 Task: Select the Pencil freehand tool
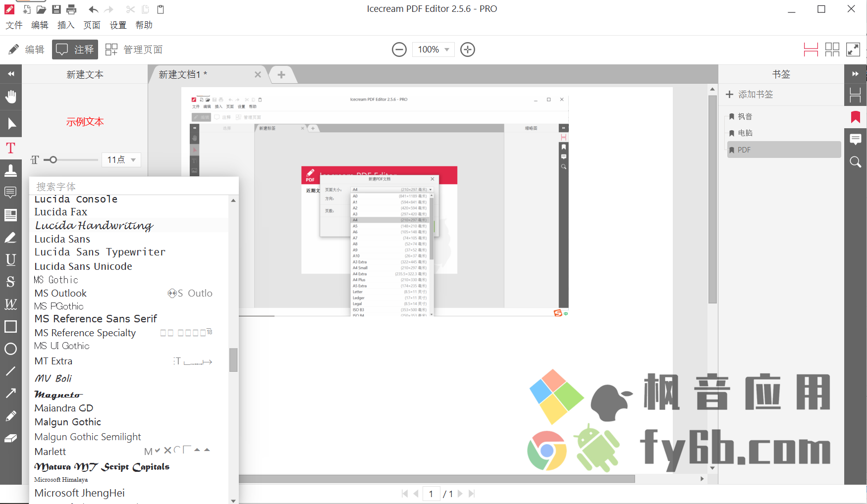point(11,416)
